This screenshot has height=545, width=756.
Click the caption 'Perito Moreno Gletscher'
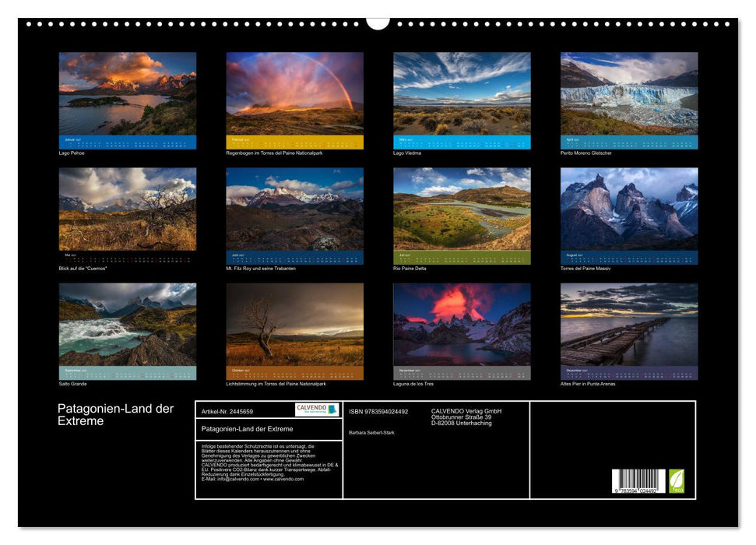pos(585,153)
